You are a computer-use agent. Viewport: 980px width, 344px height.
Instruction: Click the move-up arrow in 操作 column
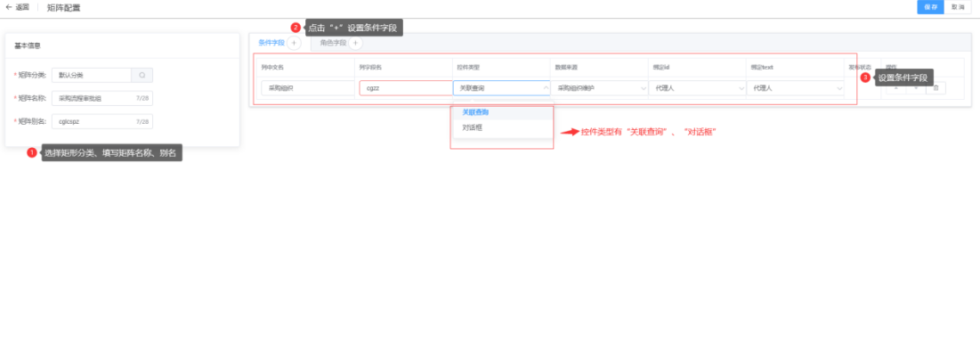(x=896, y=88)
